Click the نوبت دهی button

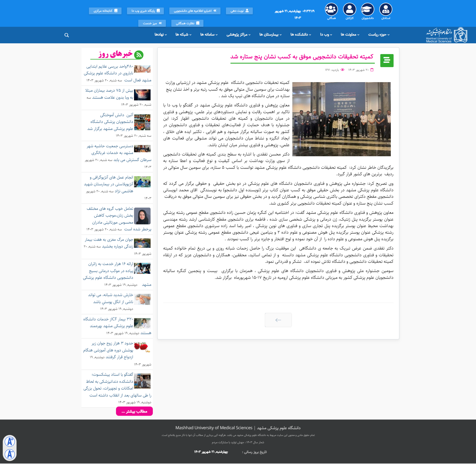point(239,11)
